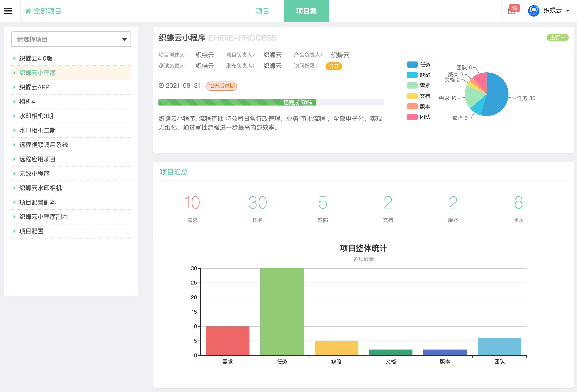The height and width of the screenshot is (392, 577).
Task: Click the 进行中 status badge
Action: pos(557,37)
